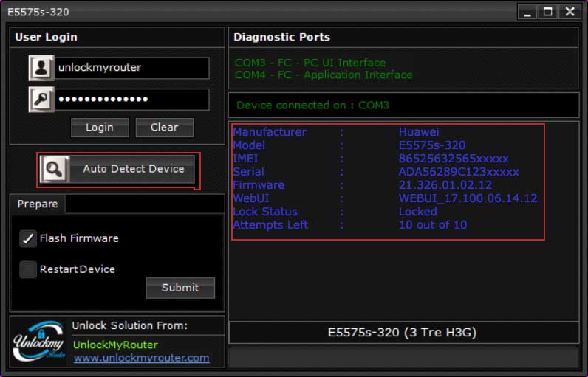
Task: Click the E5575s-320 (3 Tre H3G) label
Action: [402, 333]
